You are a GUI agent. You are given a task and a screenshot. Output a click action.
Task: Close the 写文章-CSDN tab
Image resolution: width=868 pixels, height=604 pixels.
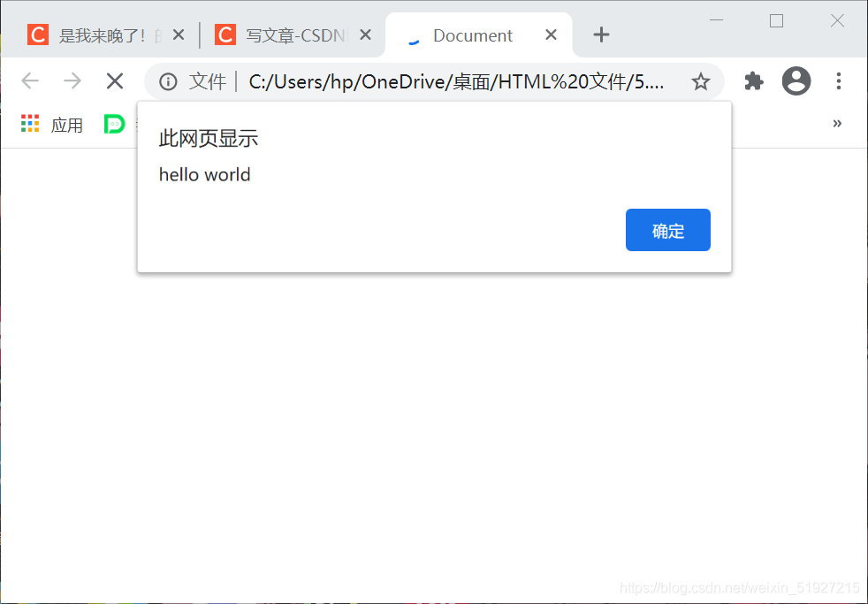[x=365, y=34]
